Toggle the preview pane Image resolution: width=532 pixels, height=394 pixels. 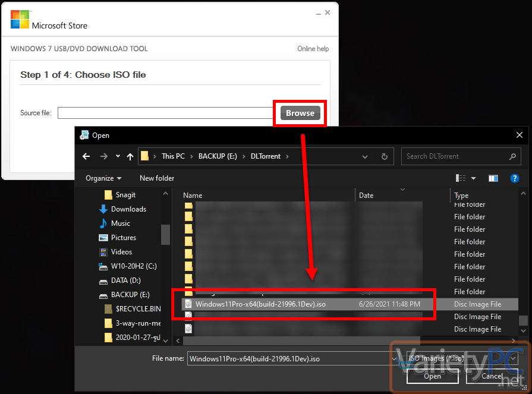click(x=493, y=178)
